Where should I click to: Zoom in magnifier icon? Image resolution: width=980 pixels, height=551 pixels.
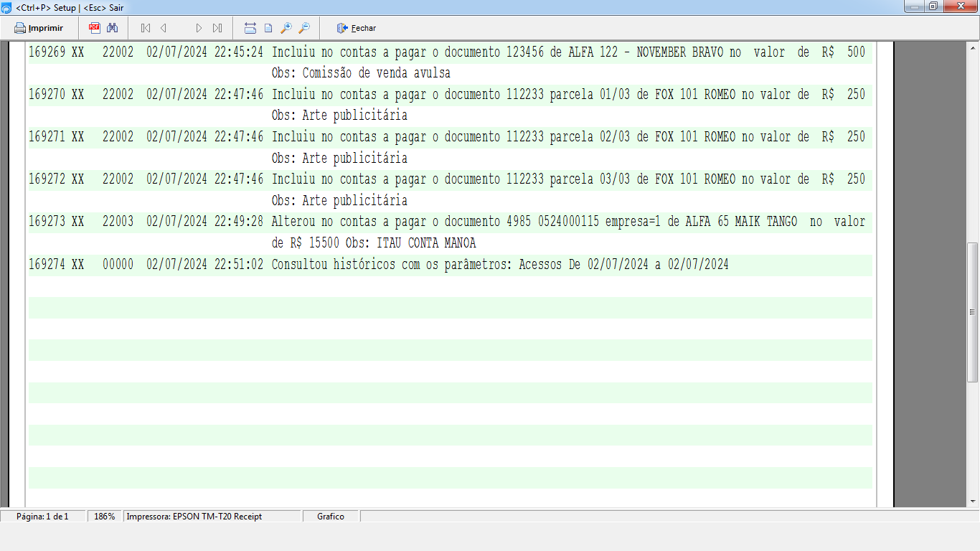click(286, 28)
